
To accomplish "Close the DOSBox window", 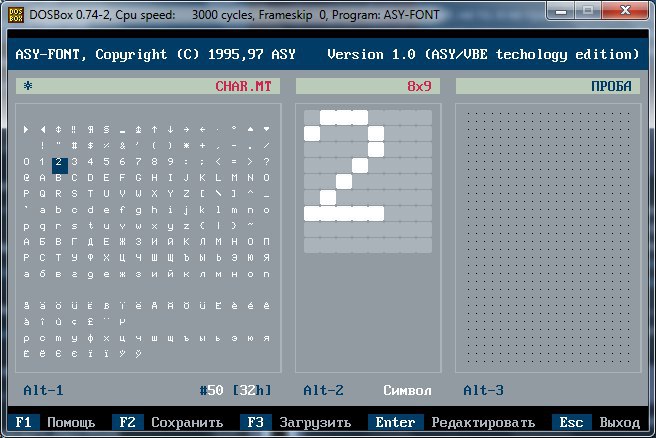I will click(625, 10).
